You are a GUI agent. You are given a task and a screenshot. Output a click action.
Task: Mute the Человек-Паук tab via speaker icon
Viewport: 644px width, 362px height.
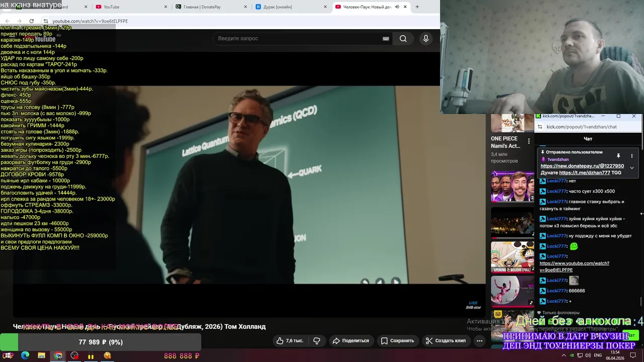pyautogui.click(x=397, y=7)
